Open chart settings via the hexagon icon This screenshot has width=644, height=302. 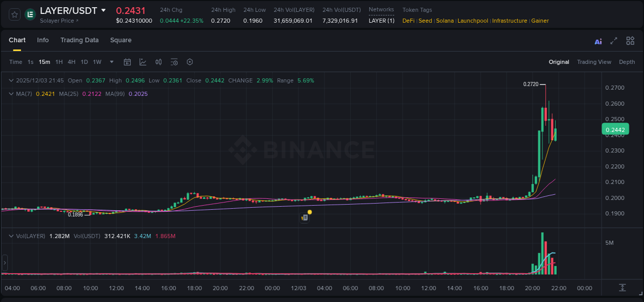[x=190, y=61]
